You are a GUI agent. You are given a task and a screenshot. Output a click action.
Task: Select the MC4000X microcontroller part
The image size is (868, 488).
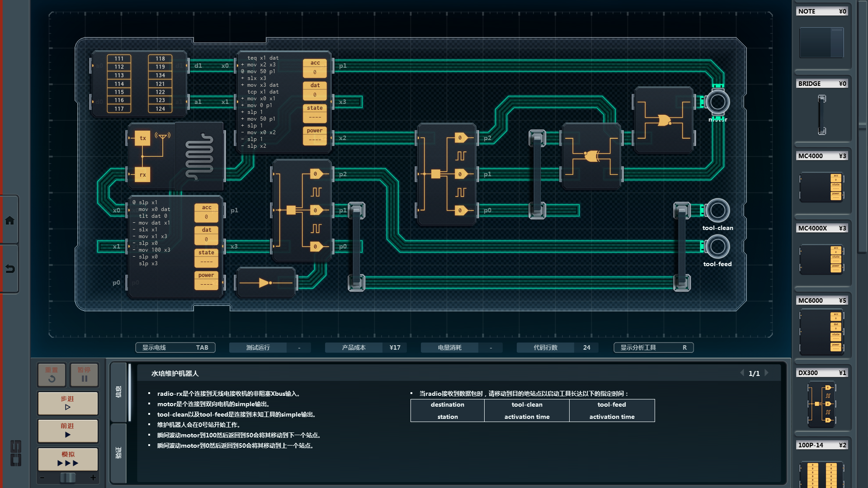tap(821, 259)
